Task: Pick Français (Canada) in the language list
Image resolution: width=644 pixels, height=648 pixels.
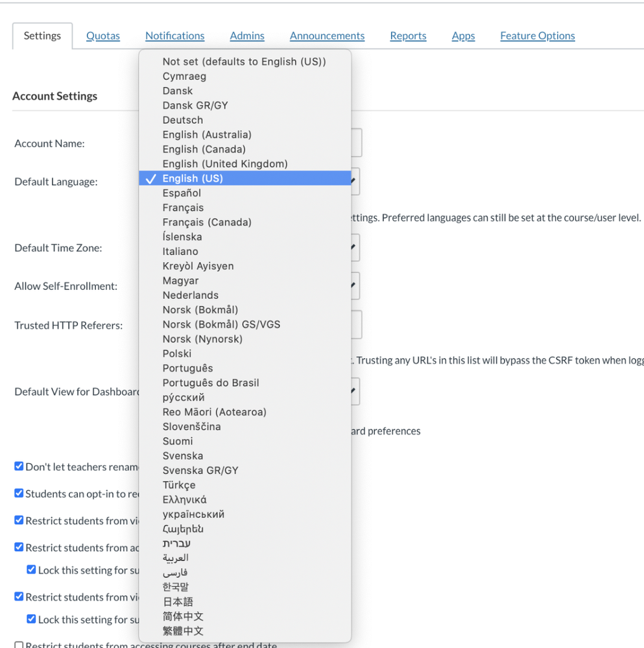Action: 206,222
